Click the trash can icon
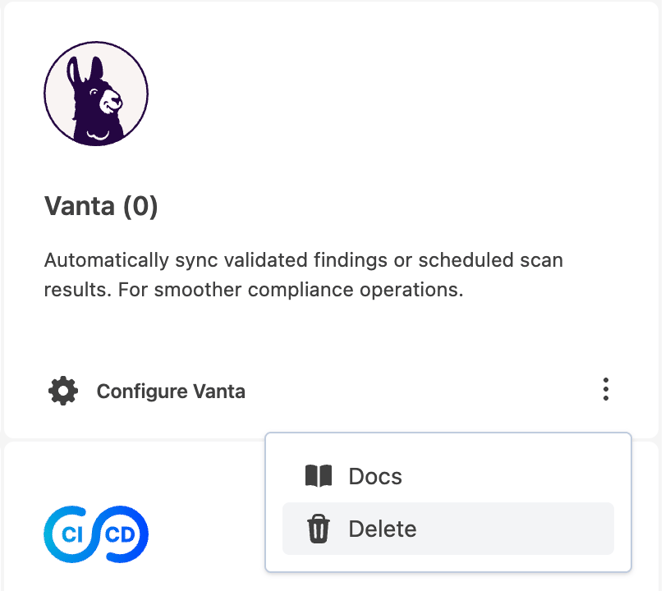Viewport: 670px width, 591px height. 318,529
